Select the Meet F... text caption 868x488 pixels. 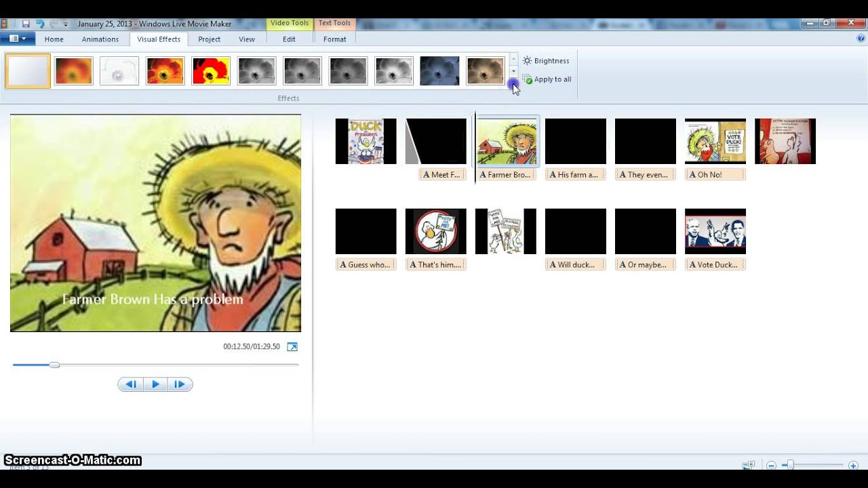pos(442,175)
